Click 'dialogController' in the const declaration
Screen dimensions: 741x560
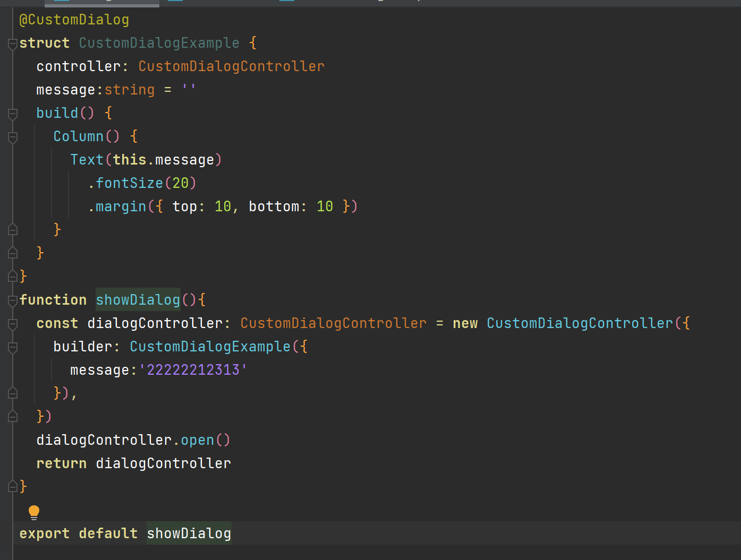coord(155,323)
